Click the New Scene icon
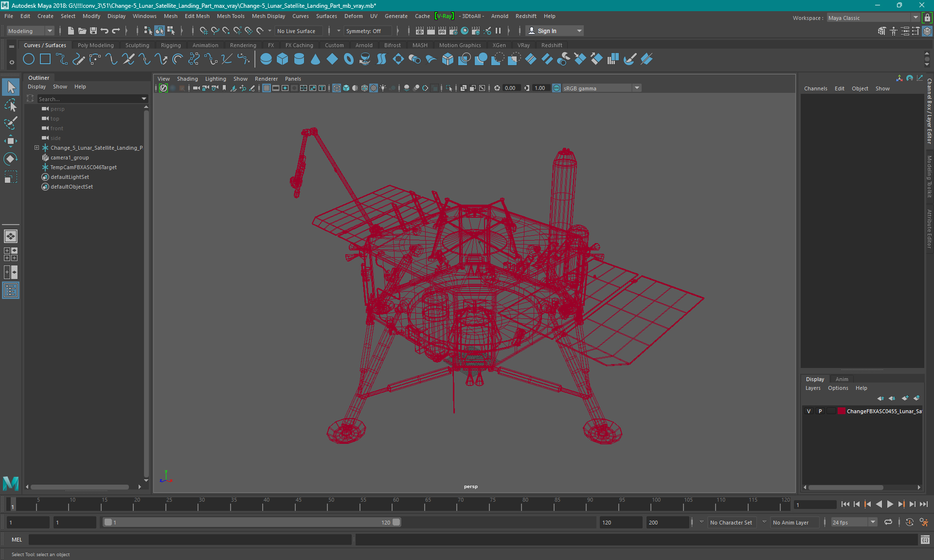This screenshot has width=934, height=560. pos(71,31)
